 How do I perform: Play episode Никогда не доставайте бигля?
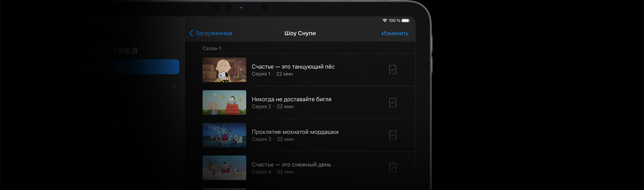pyautogui.click(x=292, y=99)
